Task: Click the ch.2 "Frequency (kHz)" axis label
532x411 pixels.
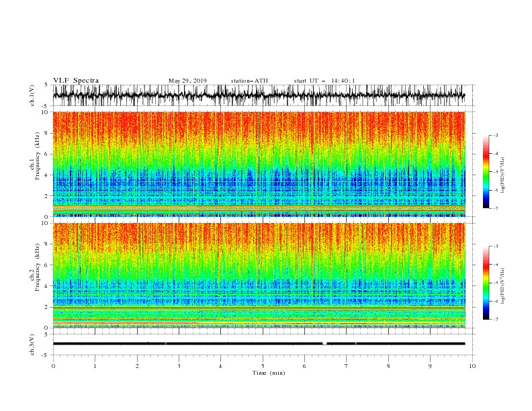Action: pyautogui.click(x=37, y=267)
